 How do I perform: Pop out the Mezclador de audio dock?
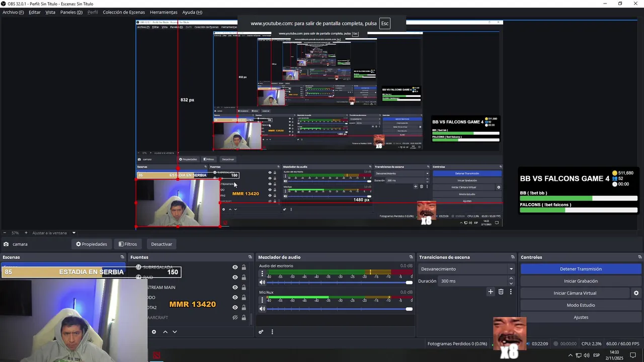tap(411, 257)
